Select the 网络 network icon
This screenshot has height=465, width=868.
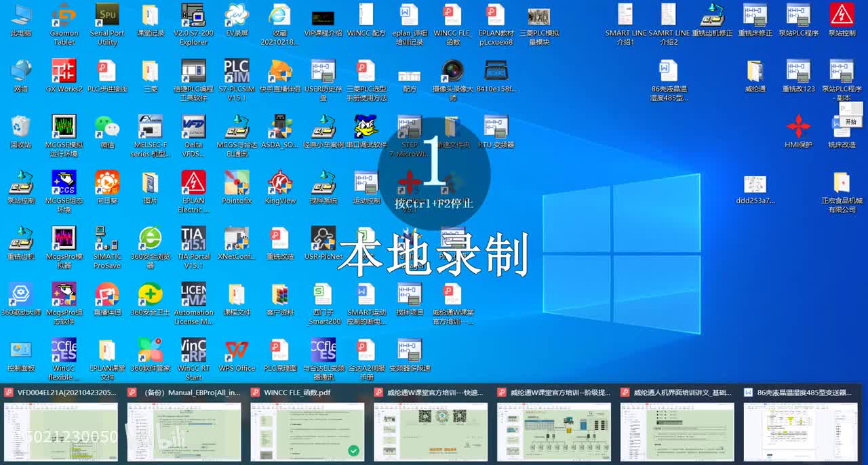pos(20,76)
